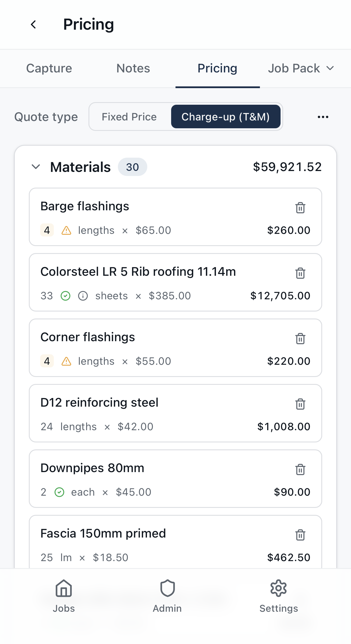Navigate back using the back arrow
Image resolution: width=351 pixels, height=644 pixels.
click(x=33, y=24)
